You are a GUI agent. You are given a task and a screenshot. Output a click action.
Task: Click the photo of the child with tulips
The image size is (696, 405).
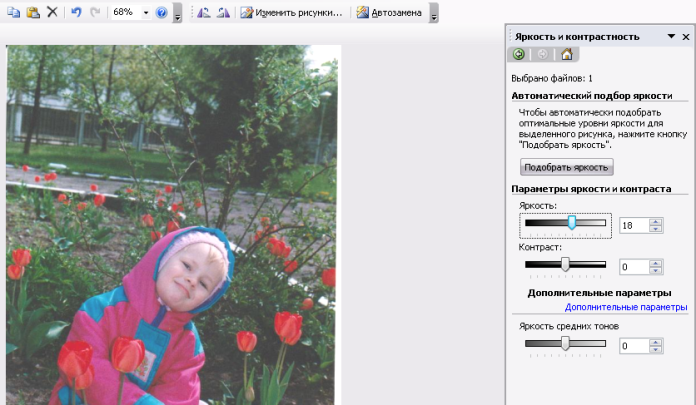tap(173, 225)
